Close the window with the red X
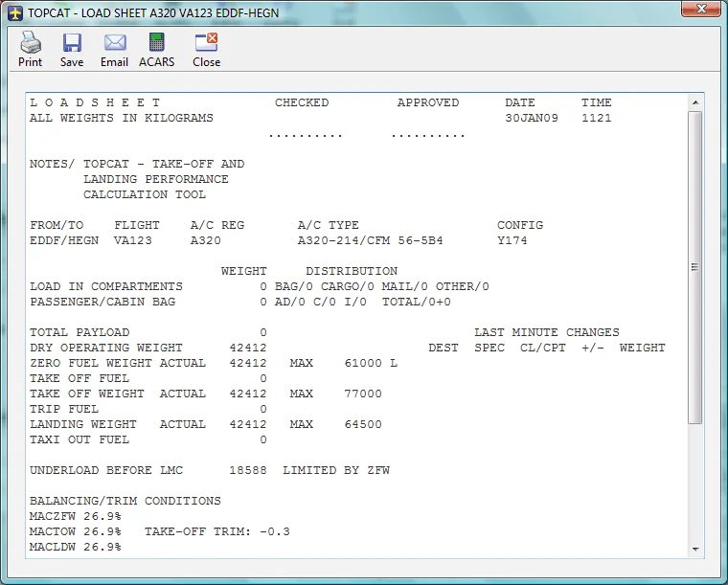The image size is (728, 585). 701,9
